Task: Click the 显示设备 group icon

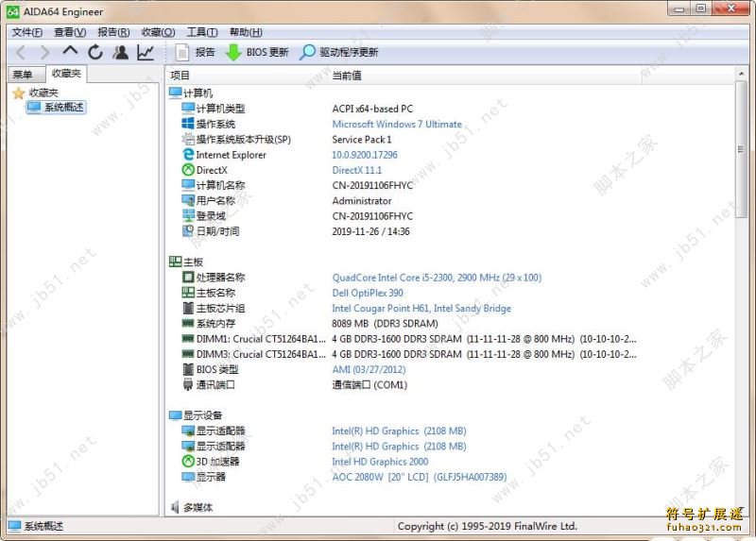Action: pos(175,415)
